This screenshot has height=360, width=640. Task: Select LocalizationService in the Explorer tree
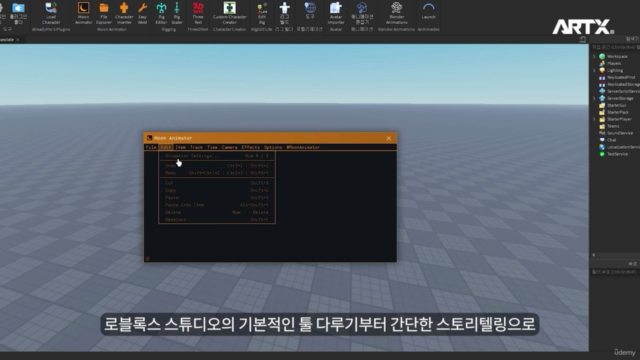(x=623, y=147)
